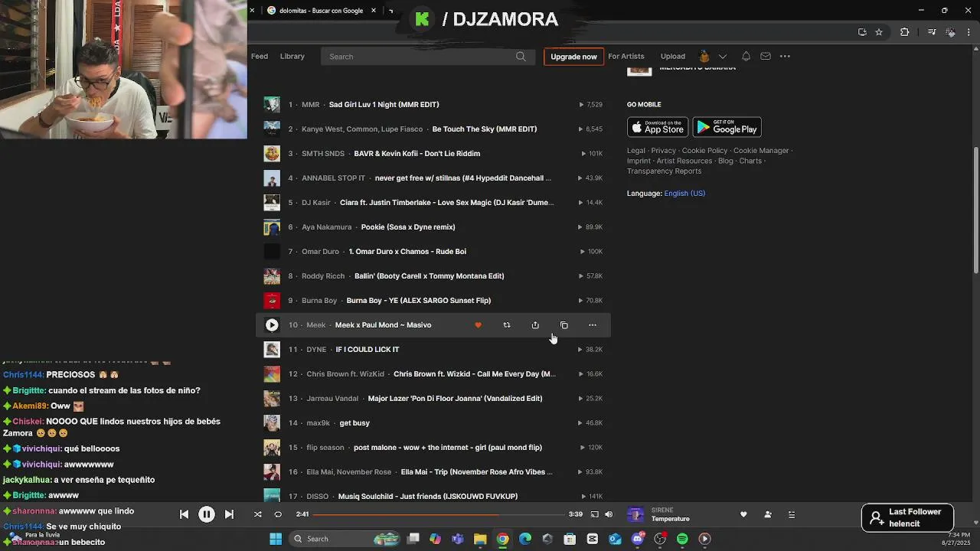The height and width of the screenshot is (551, 980).
Task: Download from the App Store badge
Action: coord(658,127)
